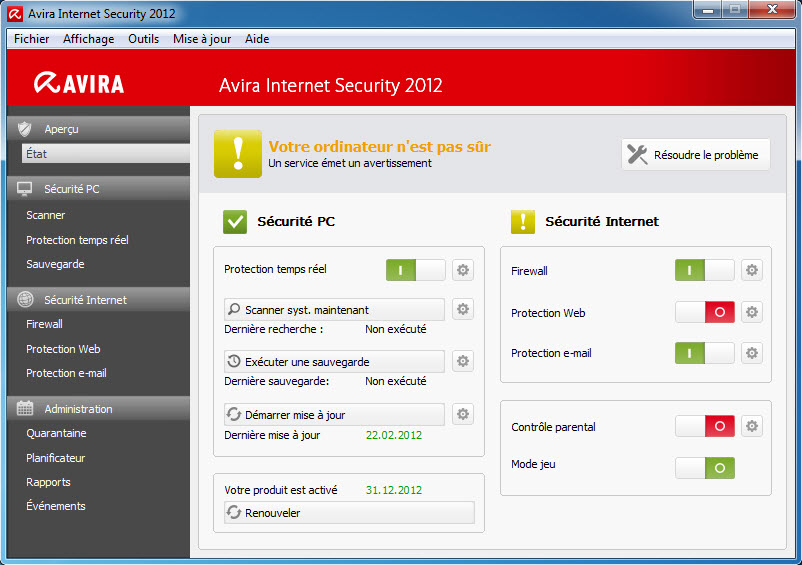Select État in the sidebar
The width and height of the screenshot is (802, 565).
[106, 153]
